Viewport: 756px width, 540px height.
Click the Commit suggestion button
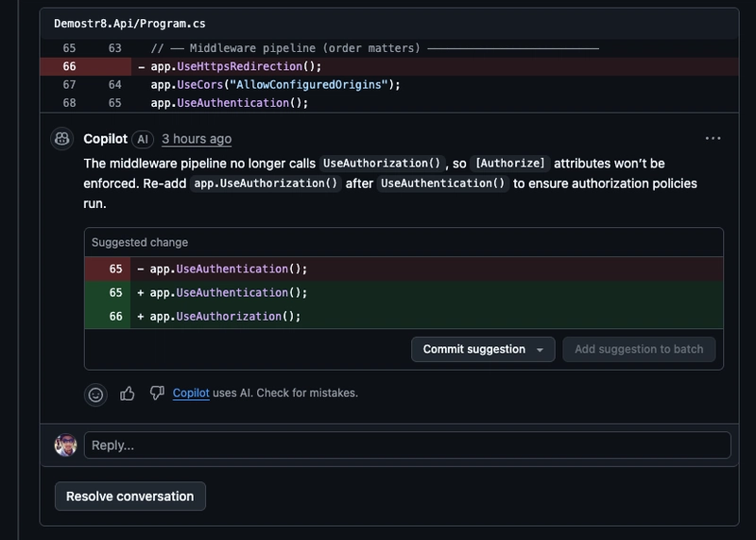(473, 350)
